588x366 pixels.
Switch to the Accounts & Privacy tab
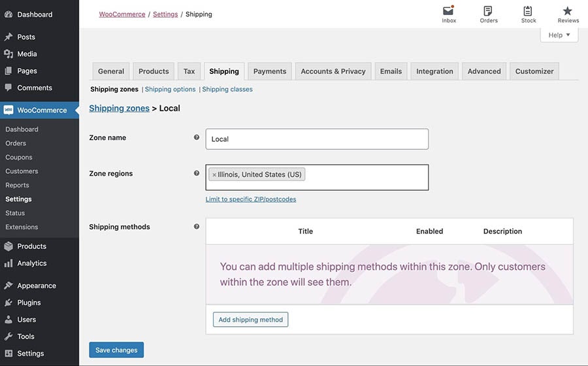click(x=333, y=71)
